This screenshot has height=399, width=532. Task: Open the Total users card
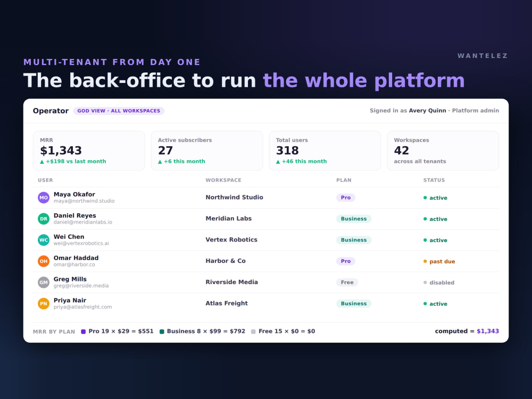[x=325, y=151]
